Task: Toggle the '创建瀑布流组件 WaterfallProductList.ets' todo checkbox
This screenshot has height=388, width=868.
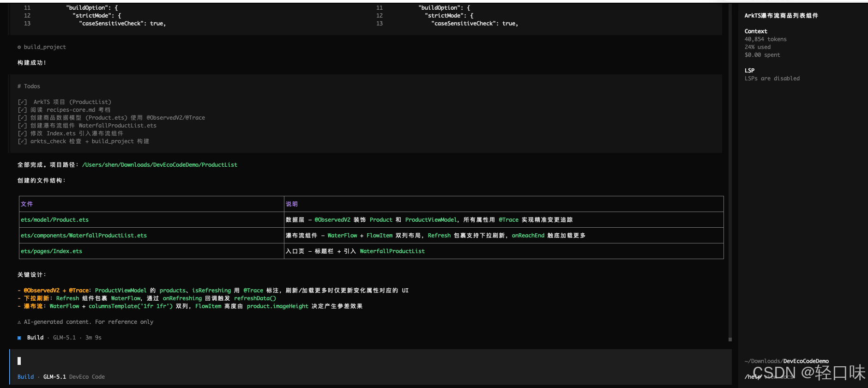Action: [x=22, y=126]
